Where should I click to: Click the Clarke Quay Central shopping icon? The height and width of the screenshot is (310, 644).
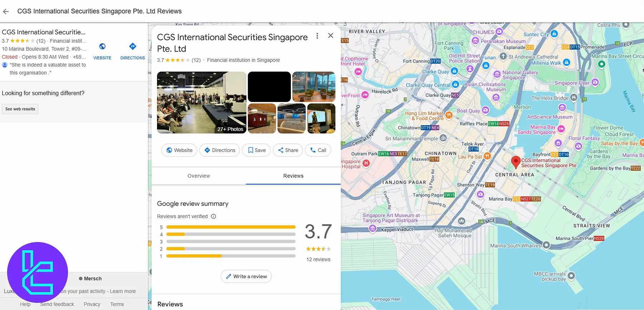pyautogui.click(x=455, y=84)
